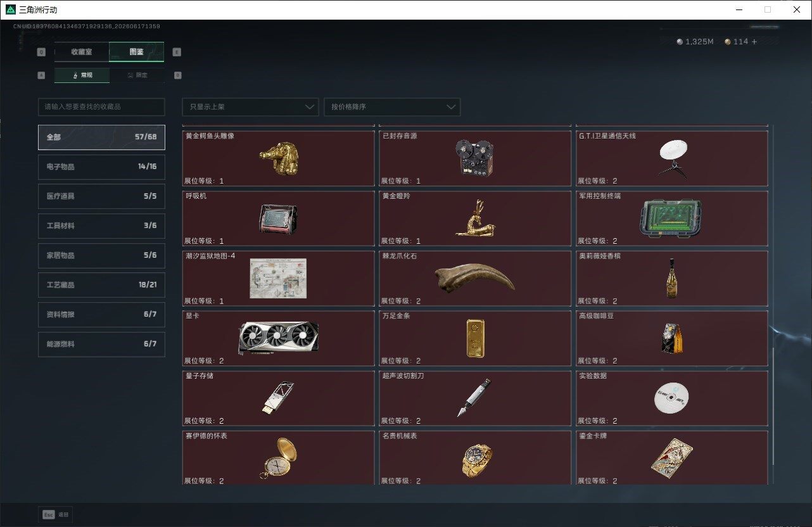Open the 只显示上架 filter dropdown
Viewport: 812px width, 527px height.
pyautogui.click(x=250, y=107)
